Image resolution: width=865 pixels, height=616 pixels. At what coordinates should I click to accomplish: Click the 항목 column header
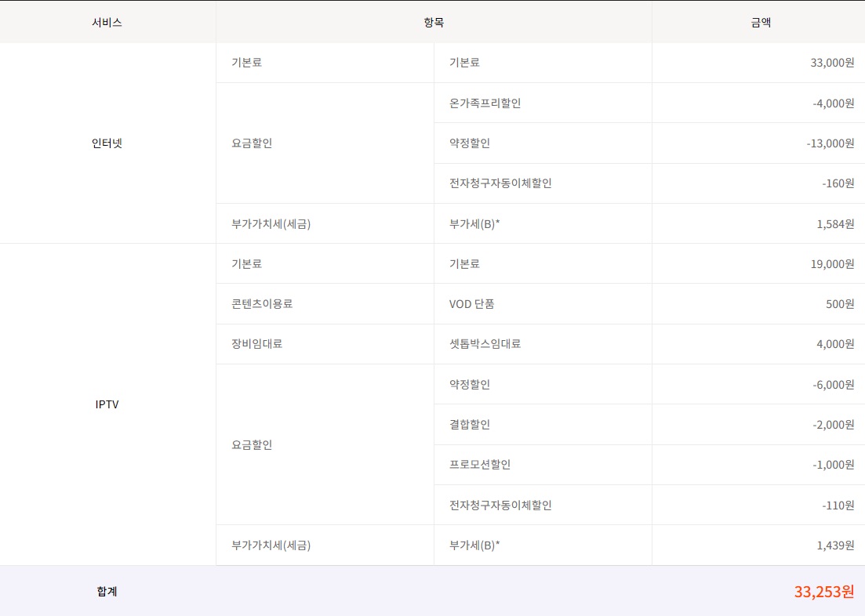tap(434, 23)
